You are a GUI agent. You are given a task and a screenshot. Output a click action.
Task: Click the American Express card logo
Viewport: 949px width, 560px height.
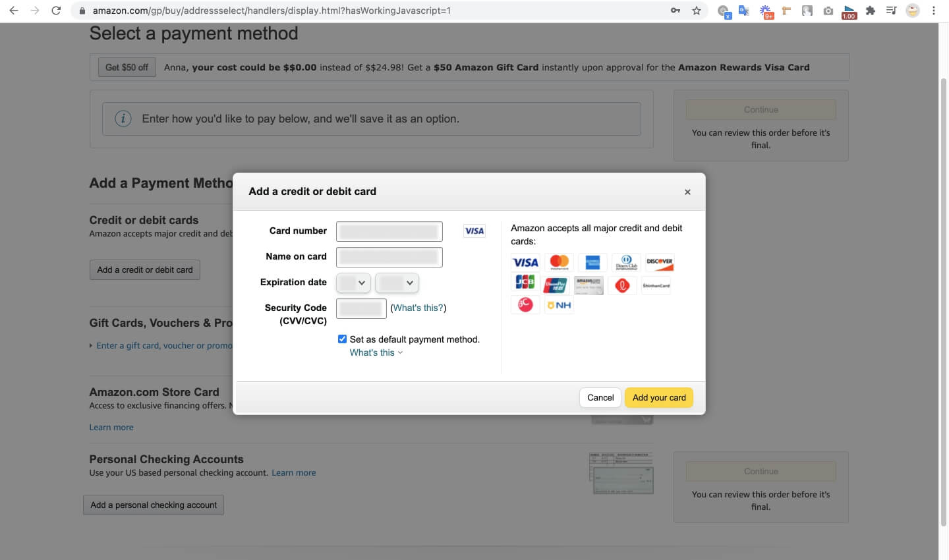[x=592, y=262]
